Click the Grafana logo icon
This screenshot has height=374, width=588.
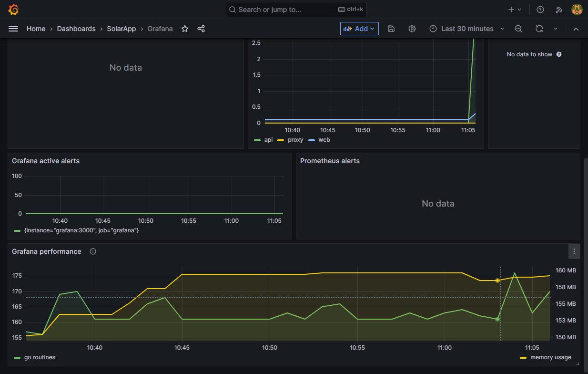pos(13,10)
